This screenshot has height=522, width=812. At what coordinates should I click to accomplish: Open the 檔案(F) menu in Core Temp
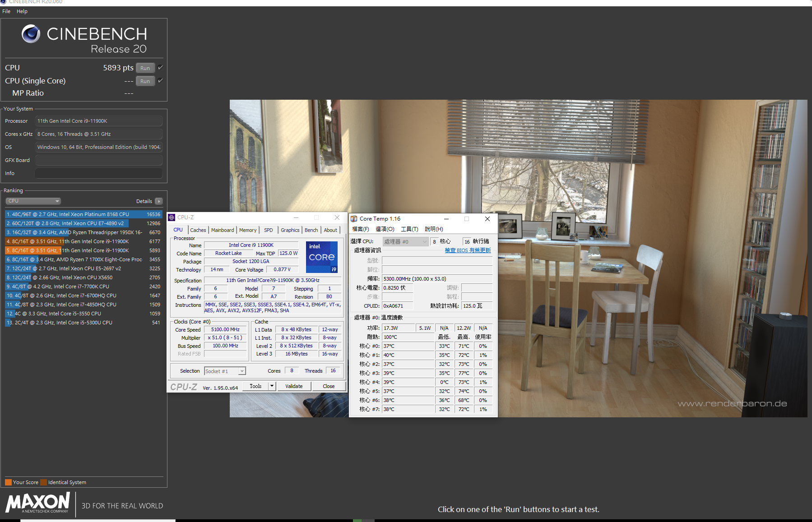coord(360,229)
